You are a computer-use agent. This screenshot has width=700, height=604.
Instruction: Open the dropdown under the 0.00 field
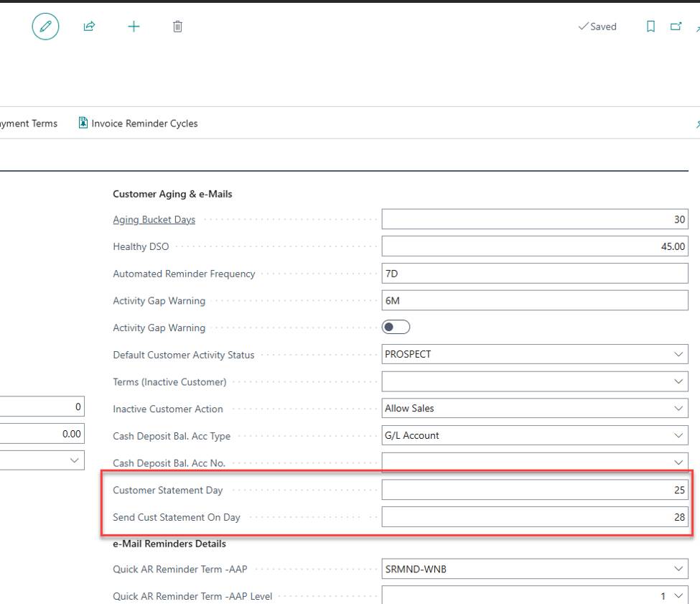[x=74, y=460]
